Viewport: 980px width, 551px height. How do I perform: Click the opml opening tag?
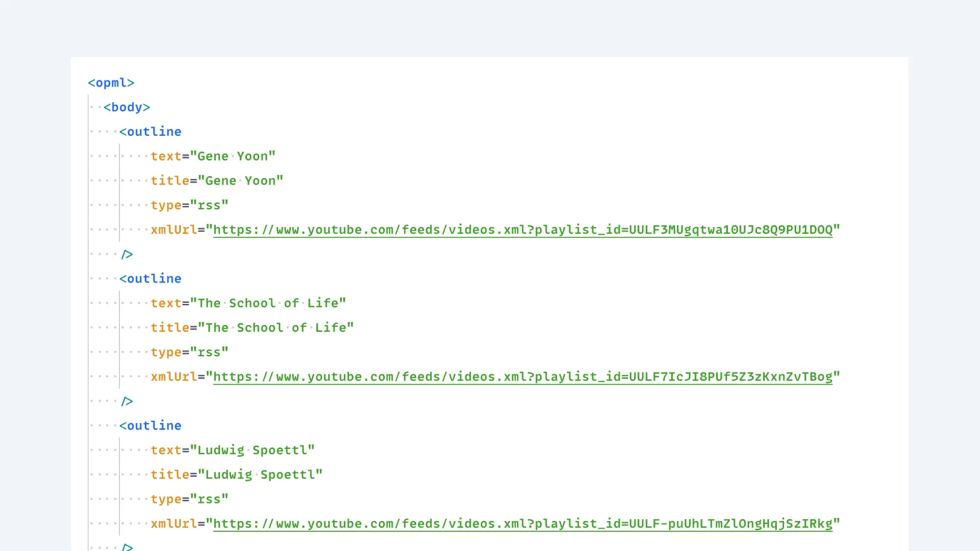point(111,82)
